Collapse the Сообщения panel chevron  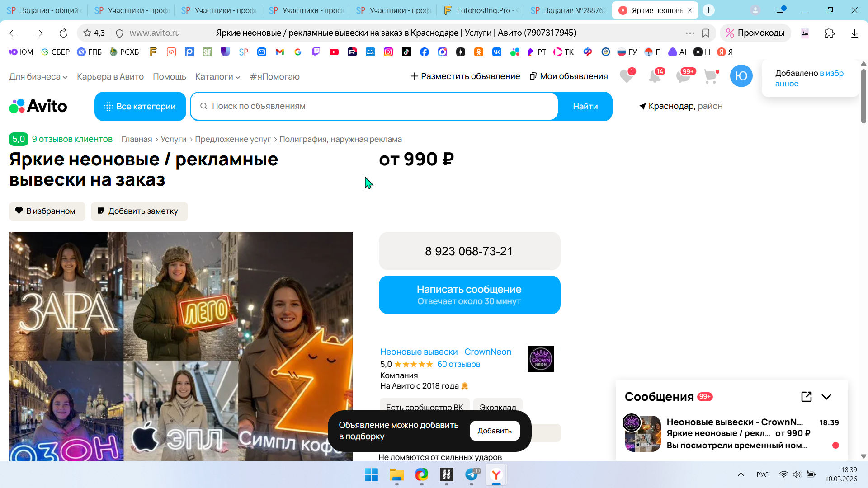pos(826,397)
